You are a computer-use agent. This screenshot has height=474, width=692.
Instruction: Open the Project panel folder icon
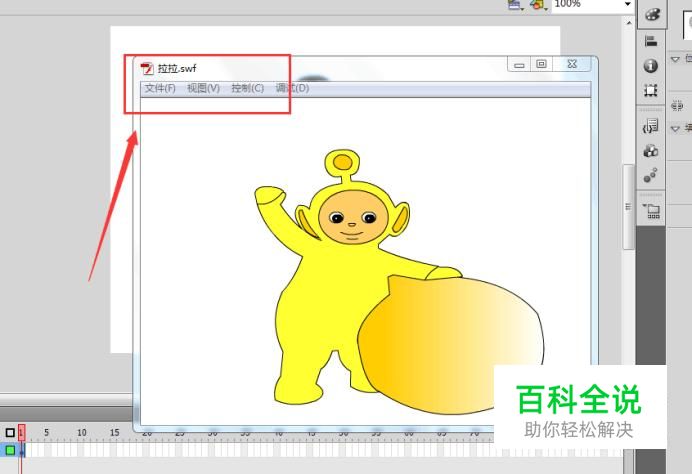coord(651,211)
